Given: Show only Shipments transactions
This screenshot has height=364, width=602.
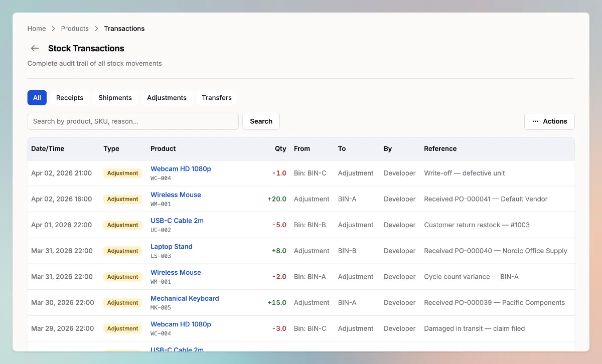Looking at the screenshot, I should [x=115, y=98].
